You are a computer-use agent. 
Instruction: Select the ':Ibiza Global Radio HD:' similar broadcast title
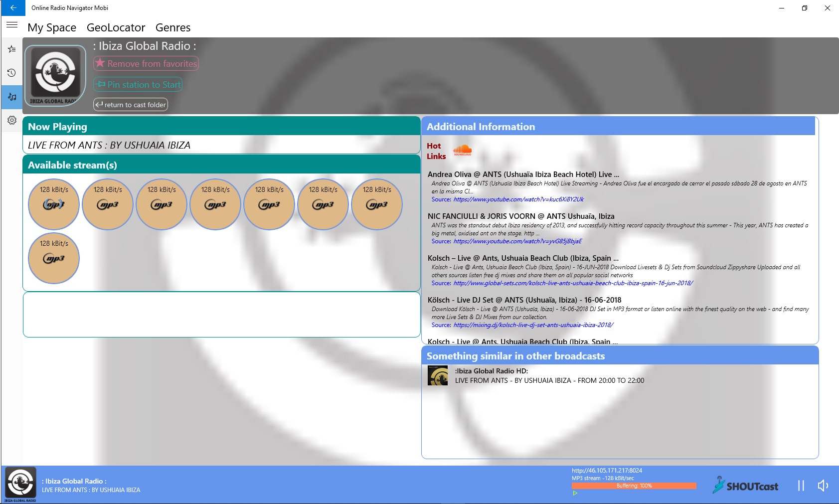492,371
